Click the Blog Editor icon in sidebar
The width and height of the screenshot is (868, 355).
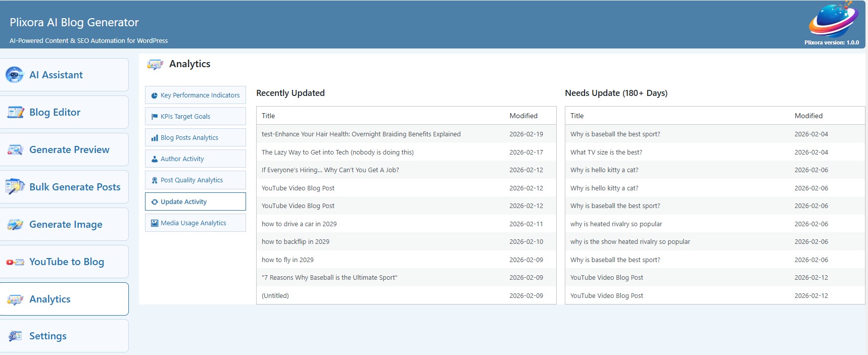coord(15,112)
